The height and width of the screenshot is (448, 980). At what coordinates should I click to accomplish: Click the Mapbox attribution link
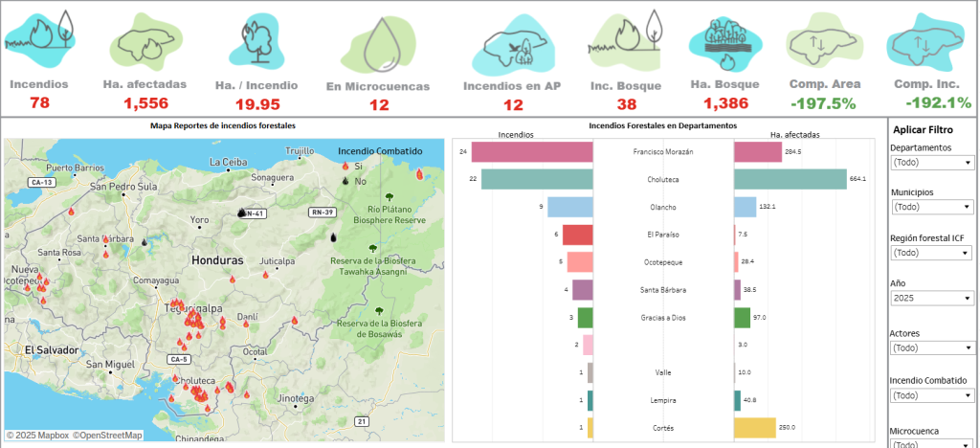[x=37, y=436]
